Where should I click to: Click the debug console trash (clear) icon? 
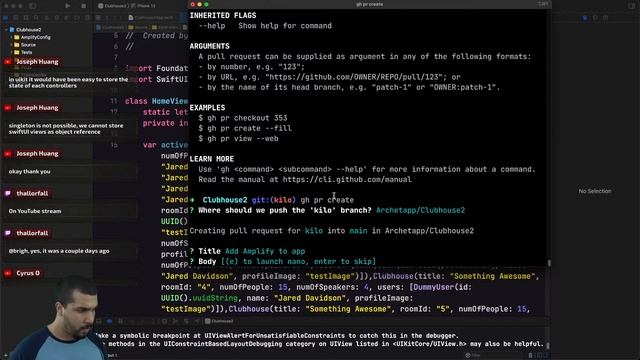(530, 356)
